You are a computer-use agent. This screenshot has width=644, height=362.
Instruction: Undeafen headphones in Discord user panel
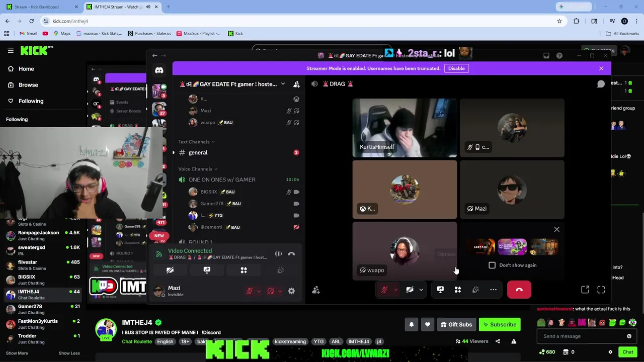271,291
